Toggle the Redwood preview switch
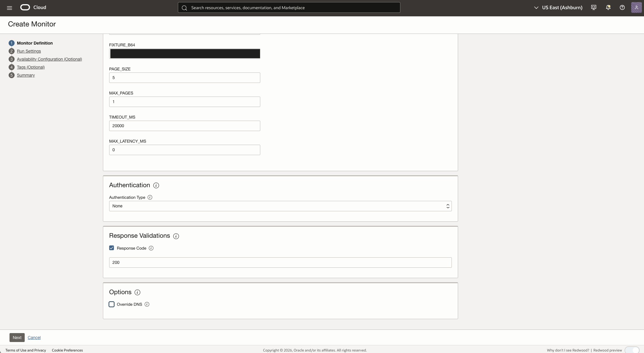The height and width of the screenshot is (353, 644). tap(632, 350)
